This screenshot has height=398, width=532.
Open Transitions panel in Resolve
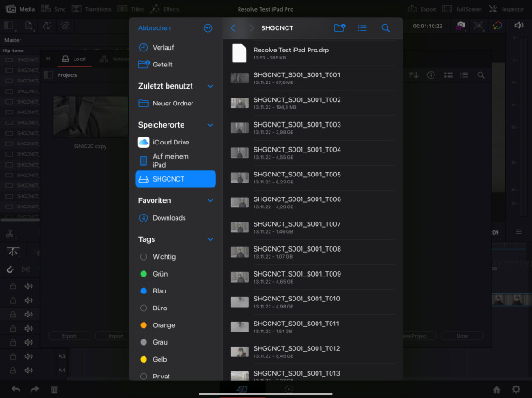(91, 9)
